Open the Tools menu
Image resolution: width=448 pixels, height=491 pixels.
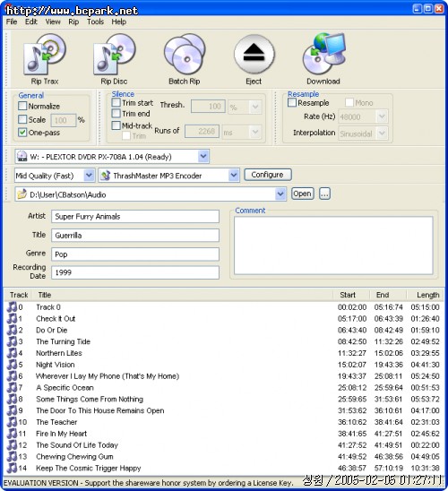[x=95, y=22]
